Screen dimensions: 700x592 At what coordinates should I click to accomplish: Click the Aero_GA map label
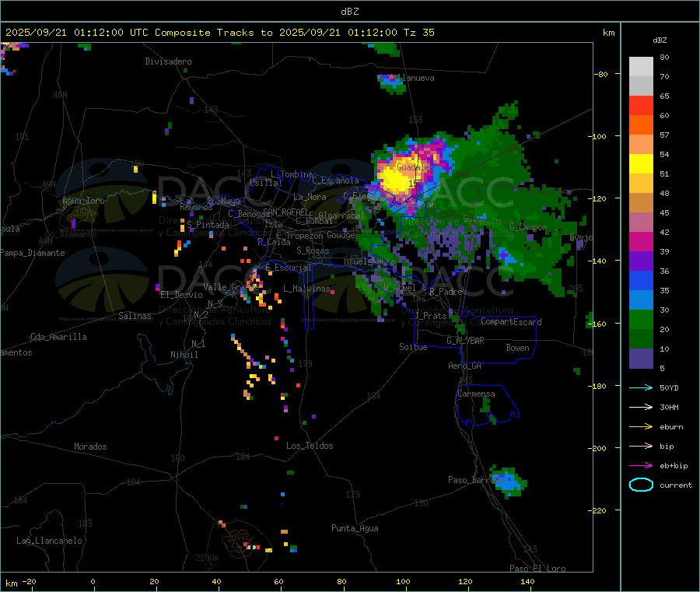click(x=464, y=366)
